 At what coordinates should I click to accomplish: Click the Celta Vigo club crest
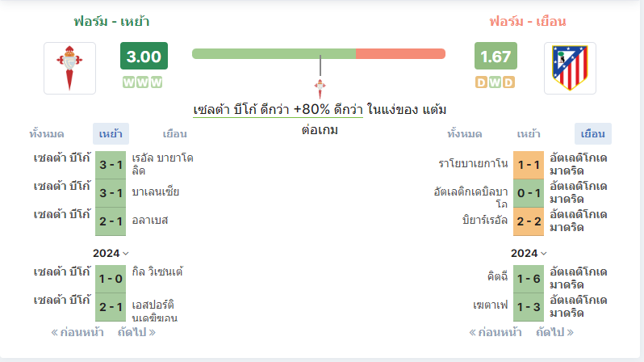click(x=70, y=69)
